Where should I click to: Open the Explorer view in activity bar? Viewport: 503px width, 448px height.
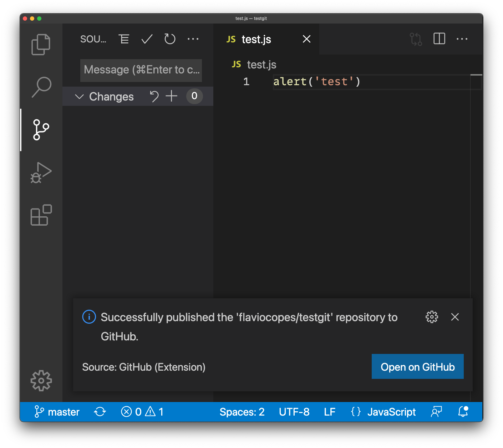tap(41, 45)
